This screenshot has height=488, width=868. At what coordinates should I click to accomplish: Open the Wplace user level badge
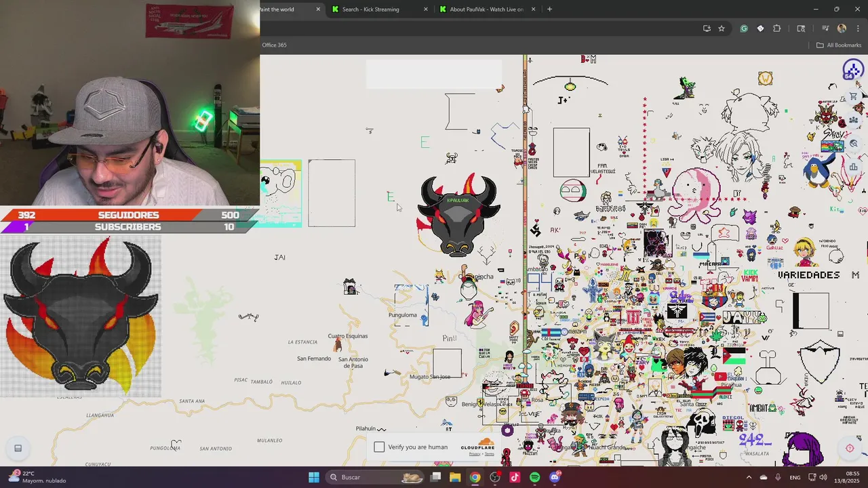pos(852,70)
